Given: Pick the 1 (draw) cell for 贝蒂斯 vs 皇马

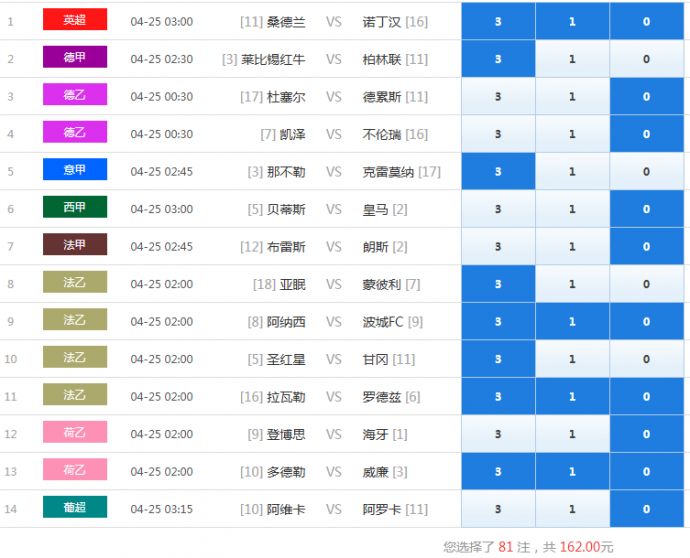Looking at the screenshot, I should click(572, 209).
